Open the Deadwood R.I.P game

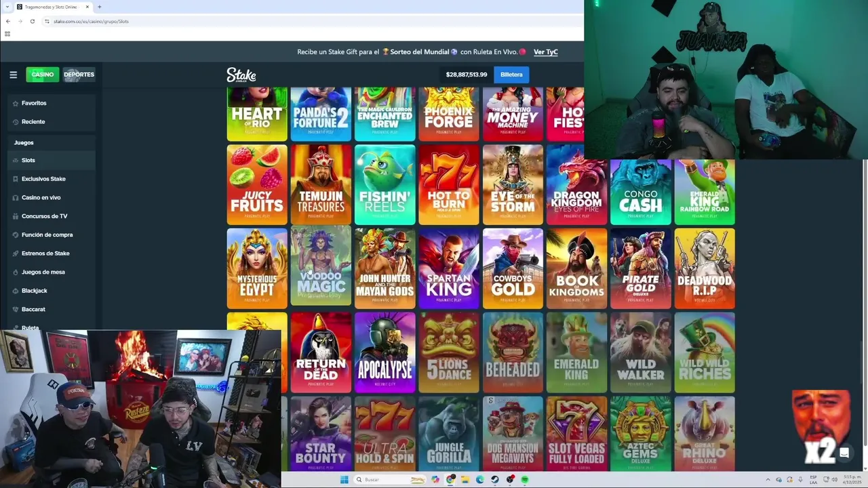point(705,268)
